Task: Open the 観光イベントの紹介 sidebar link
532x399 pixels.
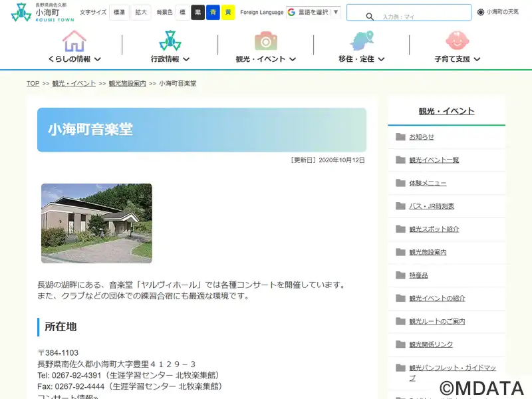Action: click(x=437, y=299)
